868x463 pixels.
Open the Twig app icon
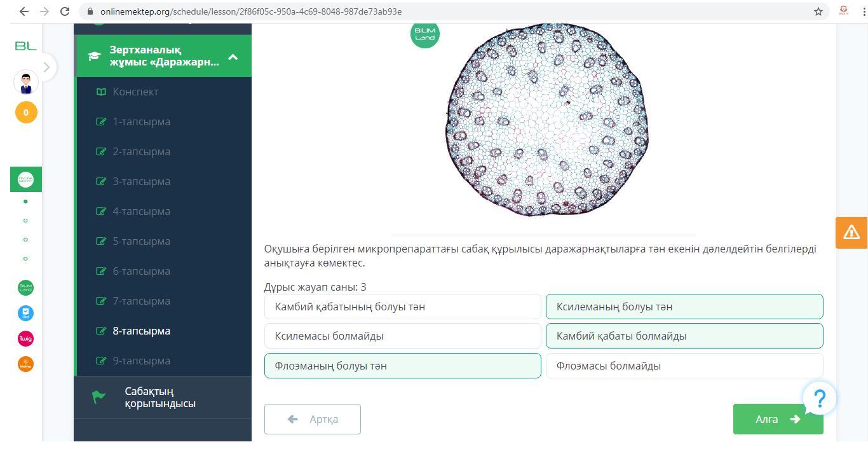pyautogui.click(x=25, y=338)
